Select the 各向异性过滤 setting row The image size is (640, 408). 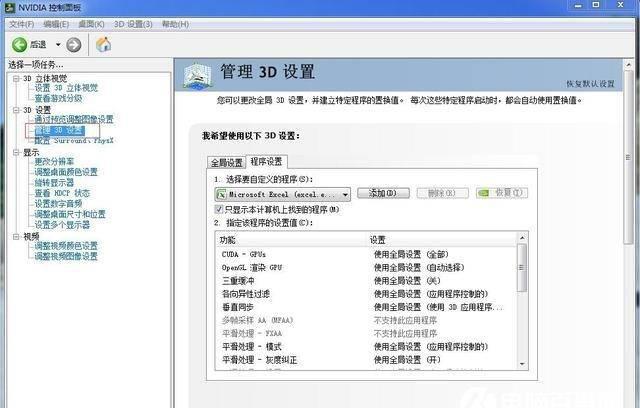[366, 294]
